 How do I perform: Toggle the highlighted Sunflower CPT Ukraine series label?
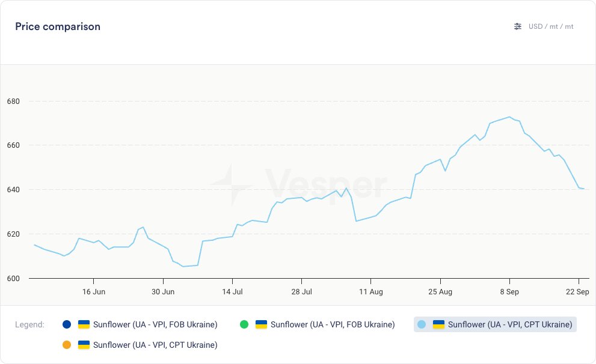tap(510, 324)
